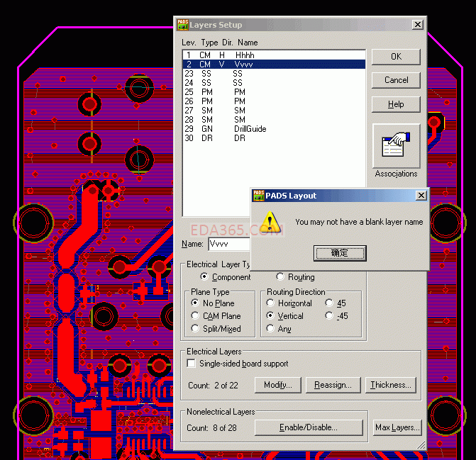Set routing direction to -45
Viewport: 476px width, 460px height.
[x=329, y=315]
